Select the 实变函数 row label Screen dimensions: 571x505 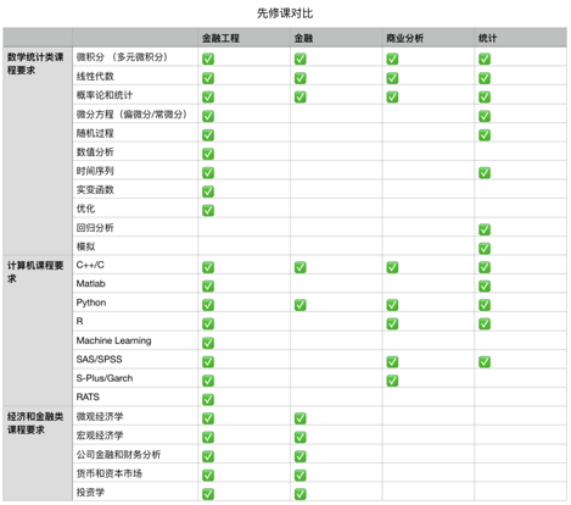95,190
